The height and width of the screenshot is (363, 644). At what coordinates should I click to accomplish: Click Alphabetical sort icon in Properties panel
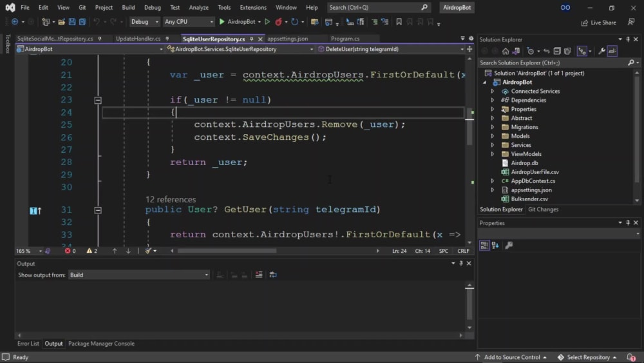(495, 246)
